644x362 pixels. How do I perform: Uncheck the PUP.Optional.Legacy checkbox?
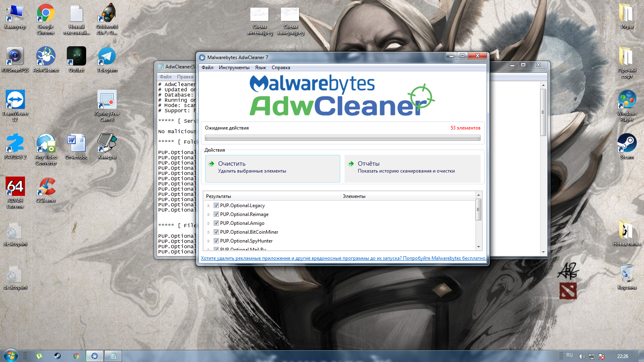(x=216, y=206)
